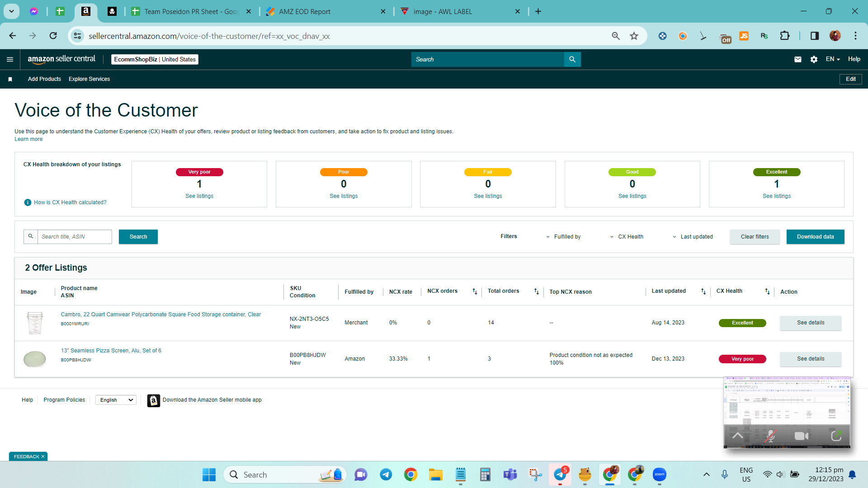The height and width of the screenshot is (488, 868).
Task: Open Chrome three-dot menu
Action: point(855,36)
